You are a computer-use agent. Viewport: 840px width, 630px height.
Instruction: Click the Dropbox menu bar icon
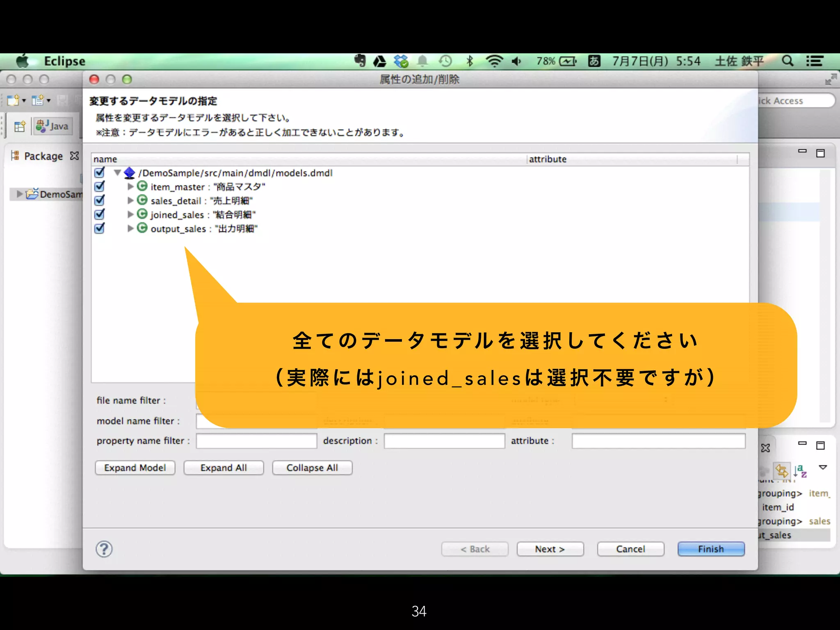coord(401,61)
